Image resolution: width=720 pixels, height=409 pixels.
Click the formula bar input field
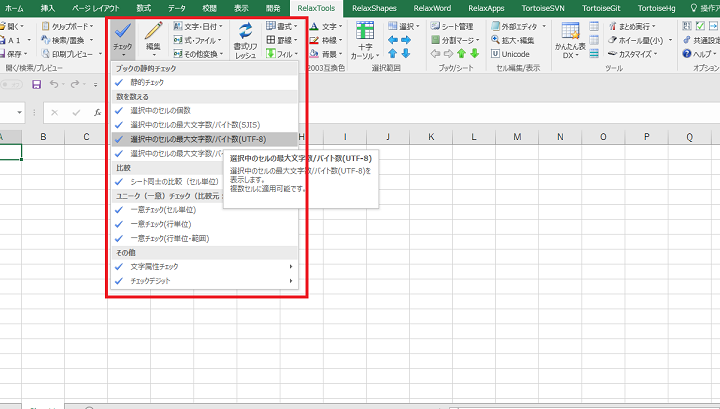tap(413, 112)
